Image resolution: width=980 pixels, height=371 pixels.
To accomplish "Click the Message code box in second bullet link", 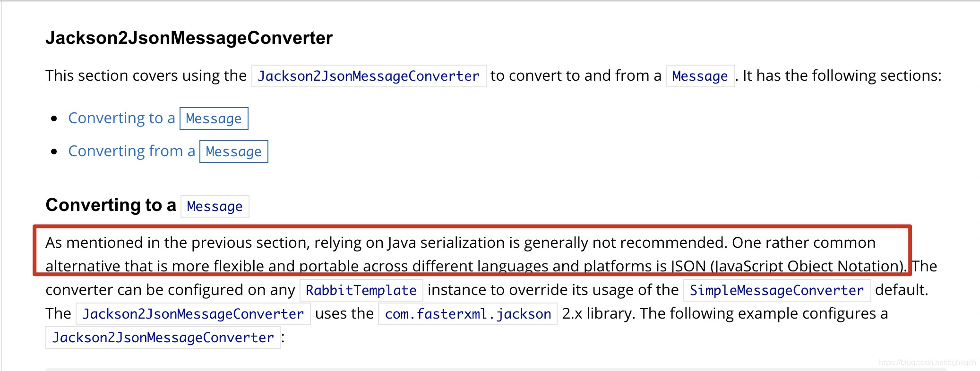I will click(234, 152).
